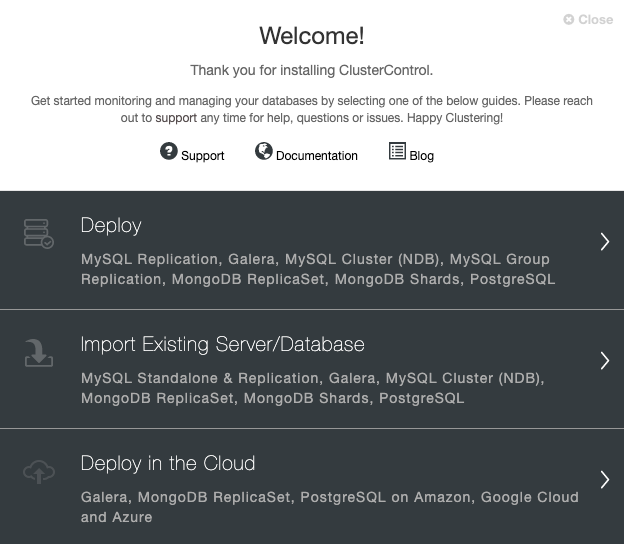Click the Deploy in the Cloud upload icon

tap(39, 472)
